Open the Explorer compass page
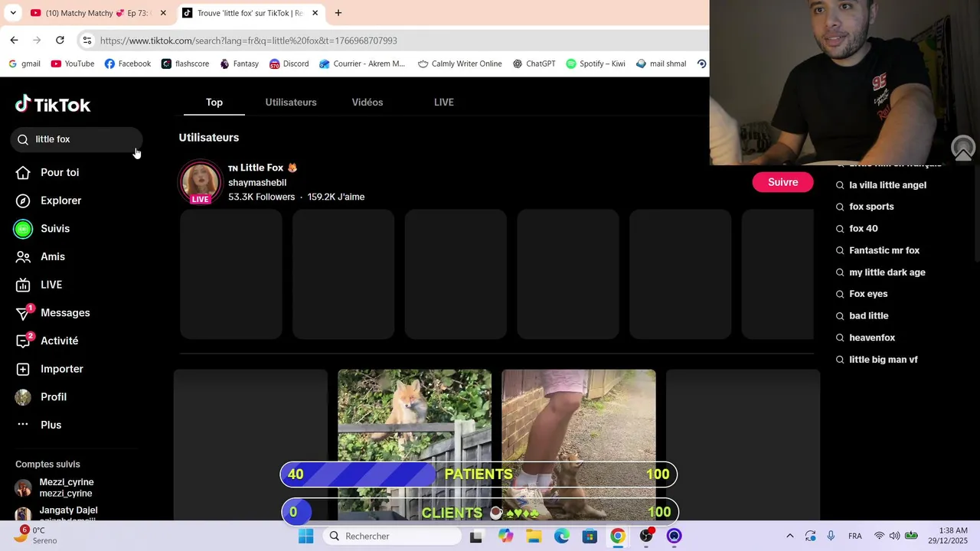Screen dimensions: 980x551 tap(48, 201)
